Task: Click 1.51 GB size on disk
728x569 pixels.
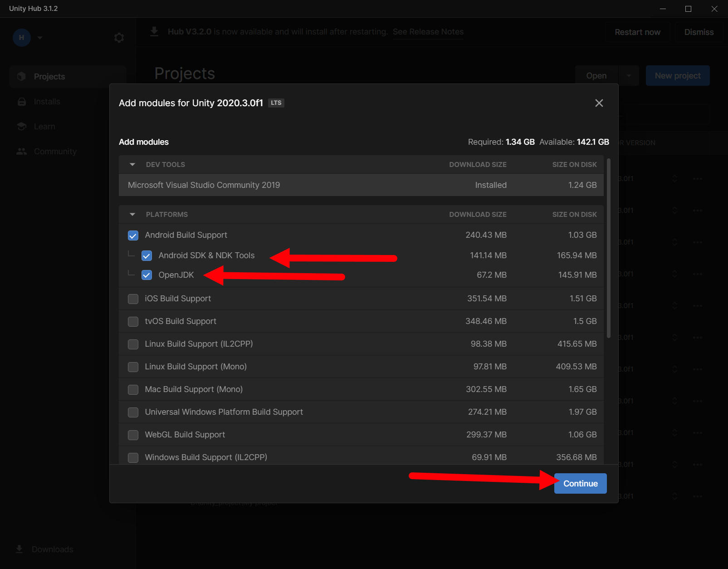Action: tap(583, 299)
